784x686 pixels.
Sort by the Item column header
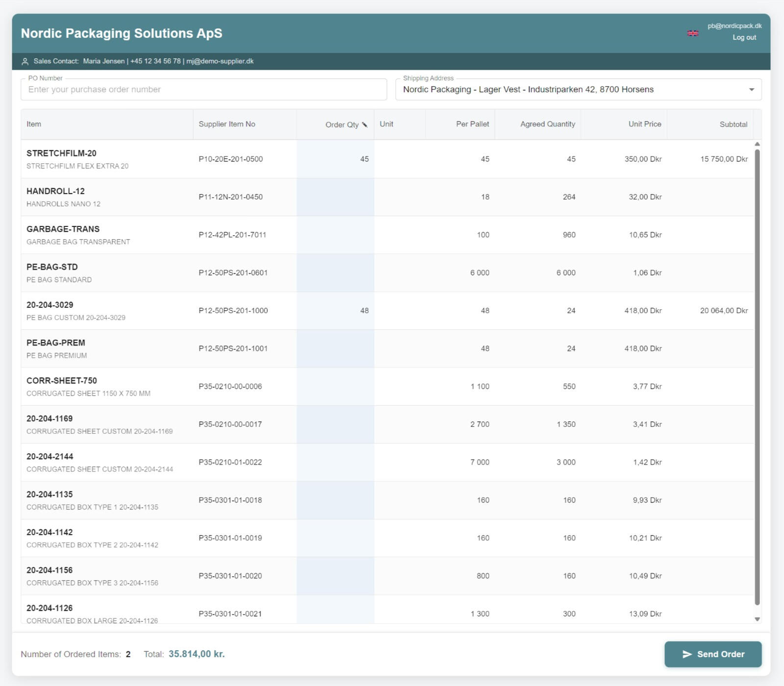34,124
